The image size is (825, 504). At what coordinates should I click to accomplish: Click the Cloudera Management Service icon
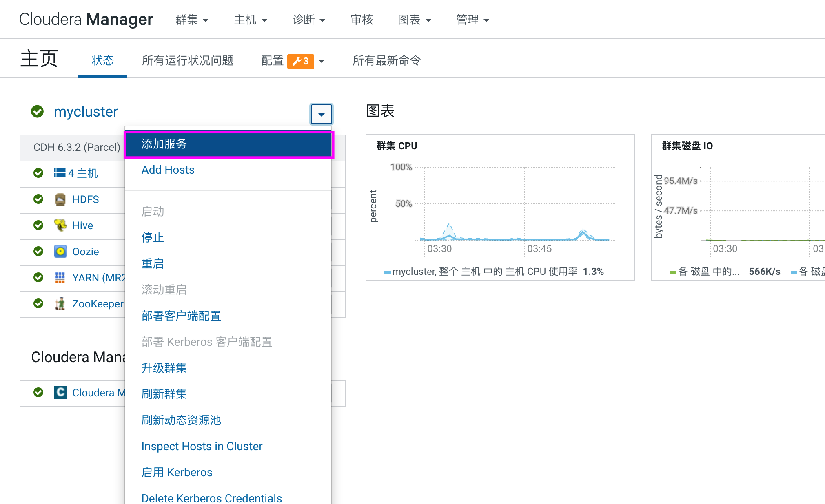(x=60, y=392)
